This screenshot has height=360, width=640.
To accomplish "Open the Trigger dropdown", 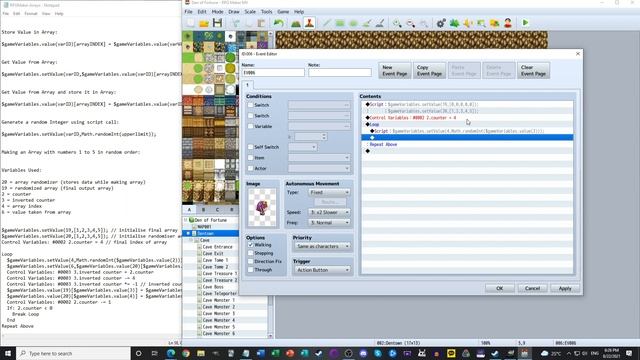I will [322, 270].
